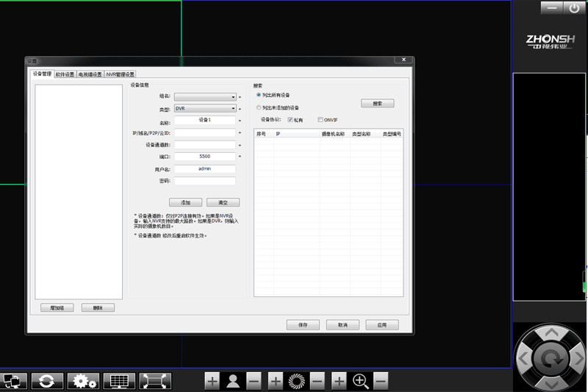Viewport: 588px width, 392px height.
Task: Switch to NVR管理设置 tab
Action: (x=120, y=74)
